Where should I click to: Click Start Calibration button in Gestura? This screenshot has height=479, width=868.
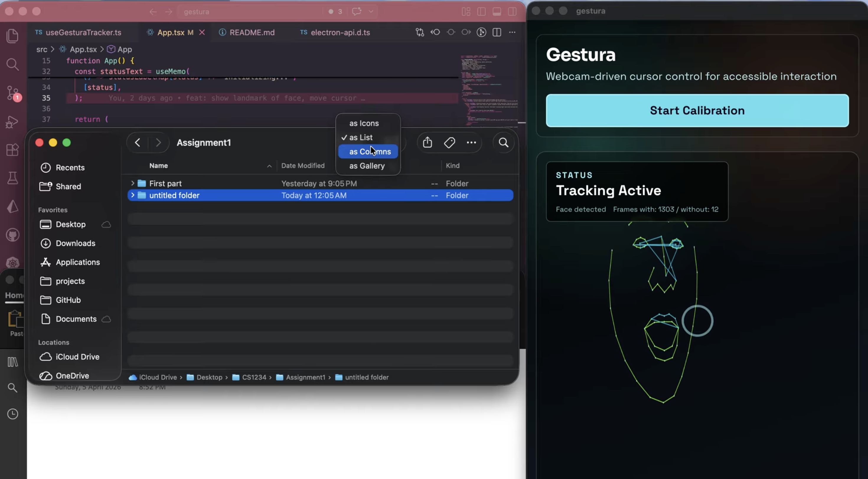click(697, 110)
